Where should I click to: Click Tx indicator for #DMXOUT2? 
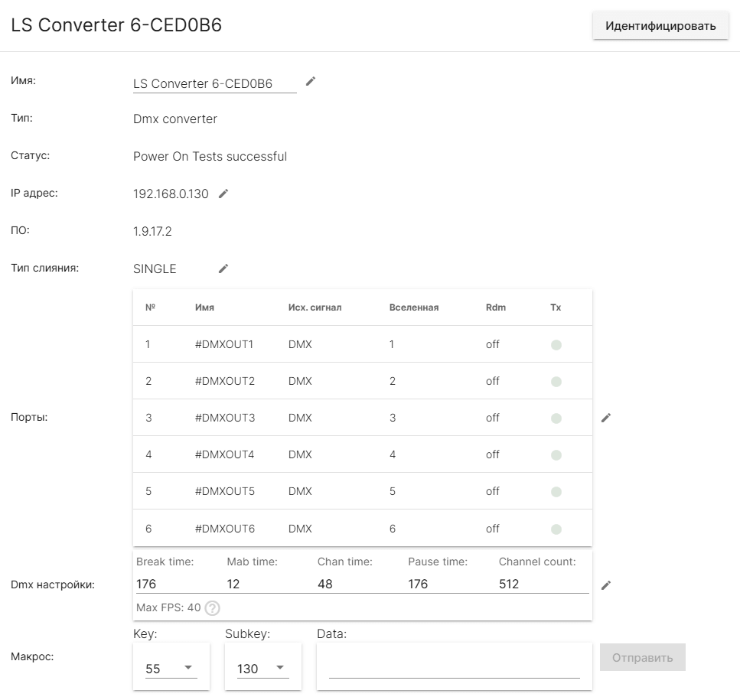556,382
